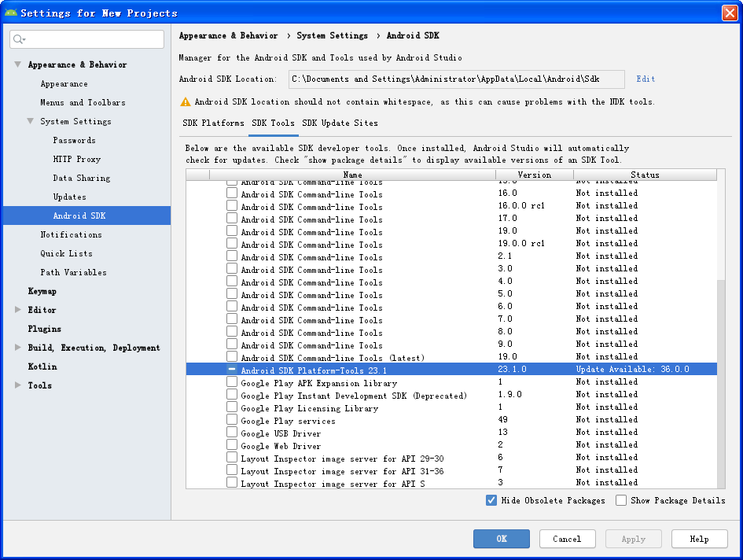Open Data Sharing settings
This screenshot has width=743, height=560.
82,178
